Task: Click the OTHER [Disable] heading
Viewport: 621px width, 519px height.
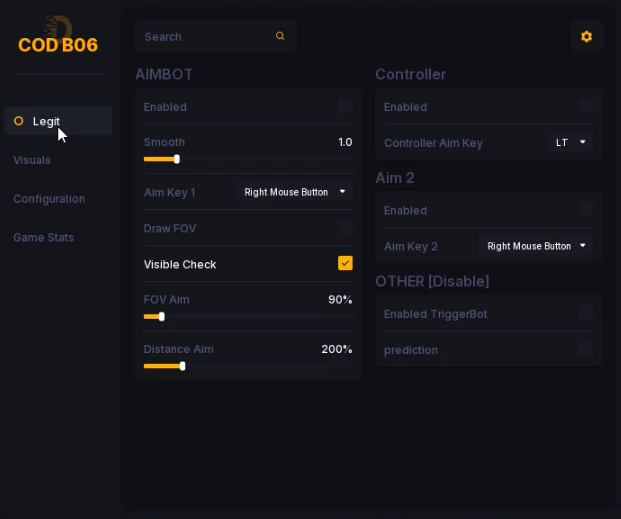Action: point(432,281)
